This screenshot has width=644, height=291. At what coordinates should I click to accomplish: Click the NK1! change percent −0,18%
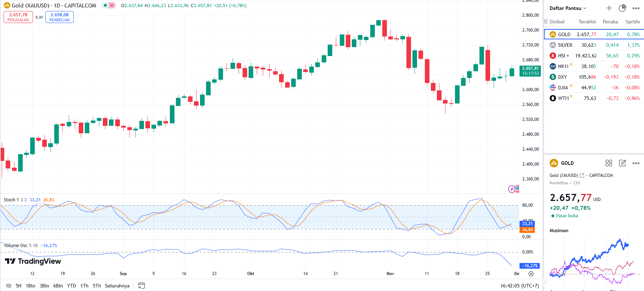[632, 66]
